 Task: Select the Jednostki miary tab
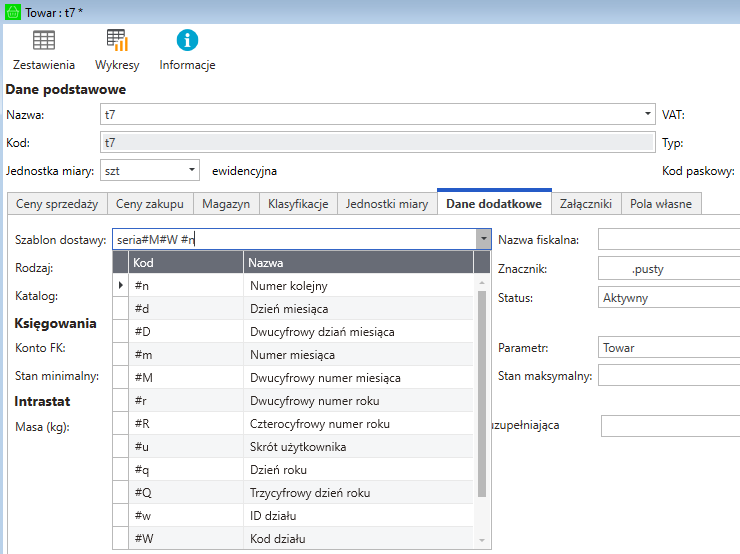pos(386,204)
